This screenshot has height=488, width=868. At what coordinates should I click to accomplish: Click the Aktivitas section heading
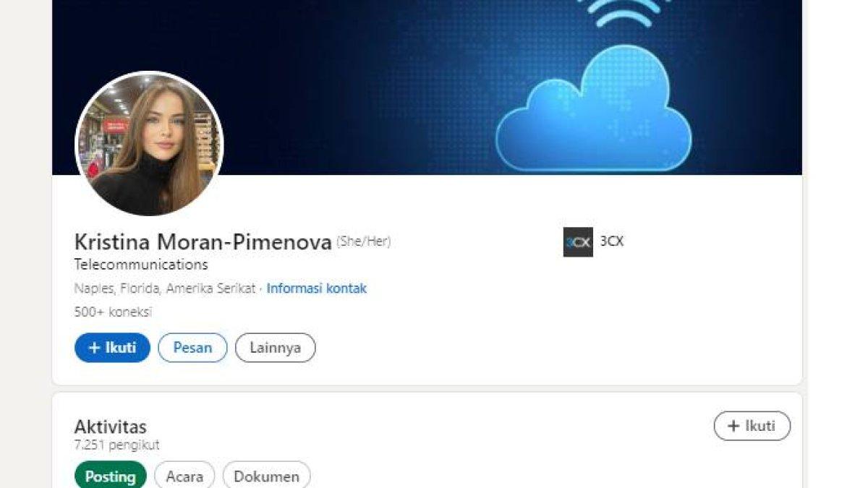[111, 427]
